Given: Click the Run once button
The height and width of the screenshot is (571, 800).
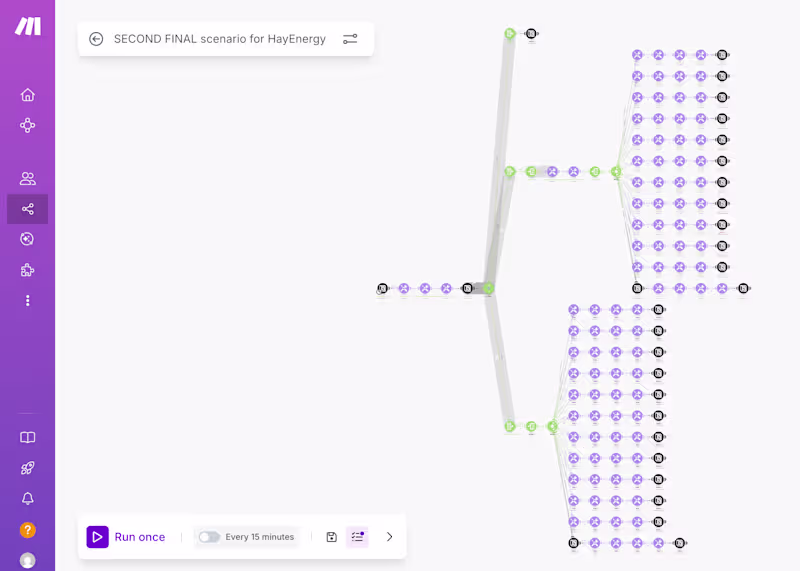Looking at the screenshot, I should (x=127, y=537).
